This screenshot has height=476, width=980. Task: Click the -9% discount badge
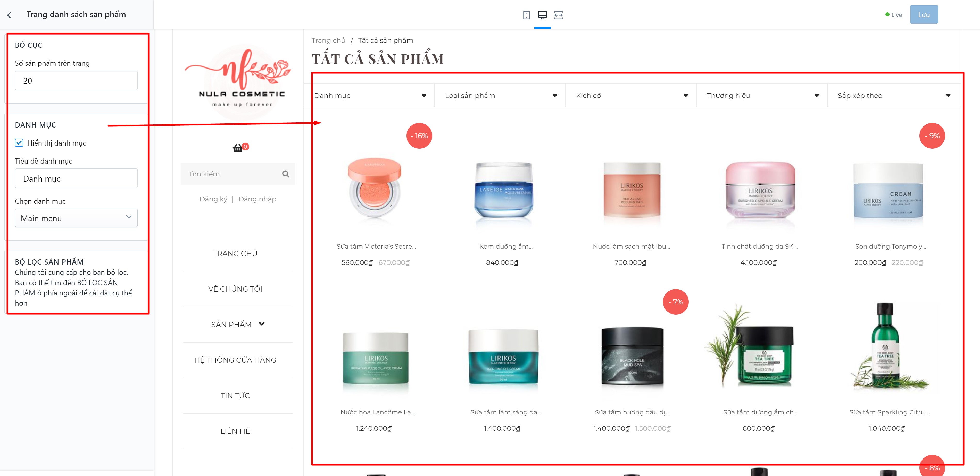point(932,136)
